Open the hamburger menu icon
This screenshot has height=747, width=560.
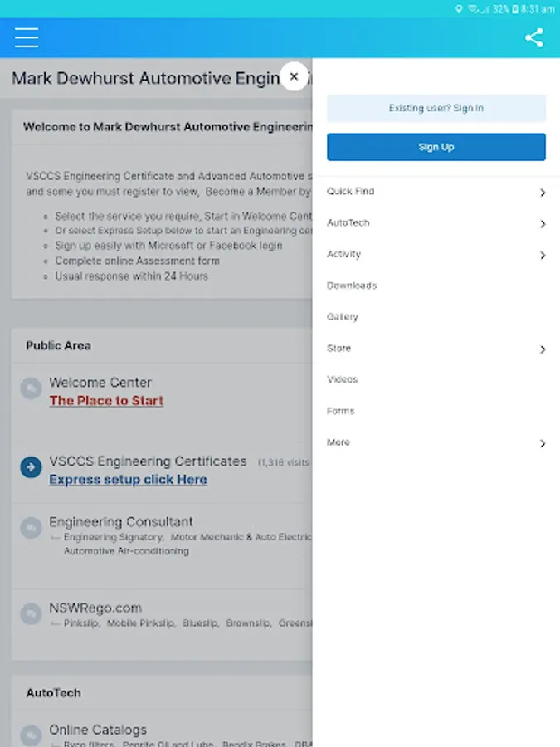click(27, 37)
